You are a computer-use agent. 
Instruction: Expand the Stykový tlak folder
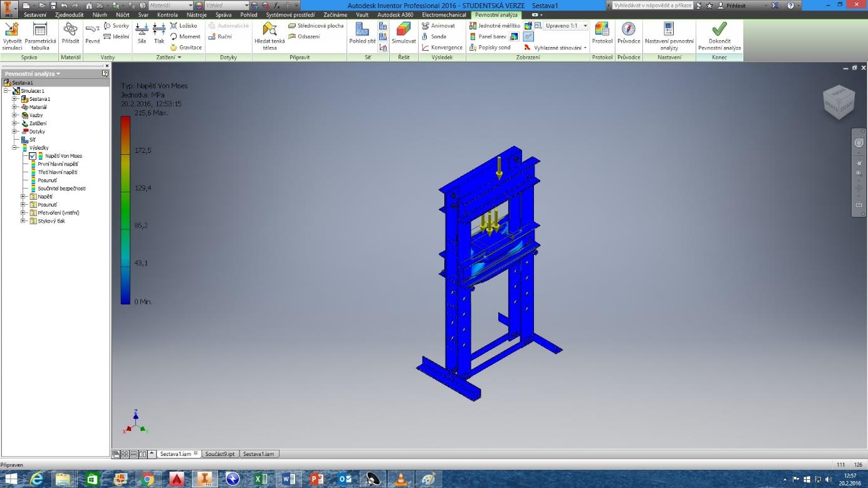24,221
